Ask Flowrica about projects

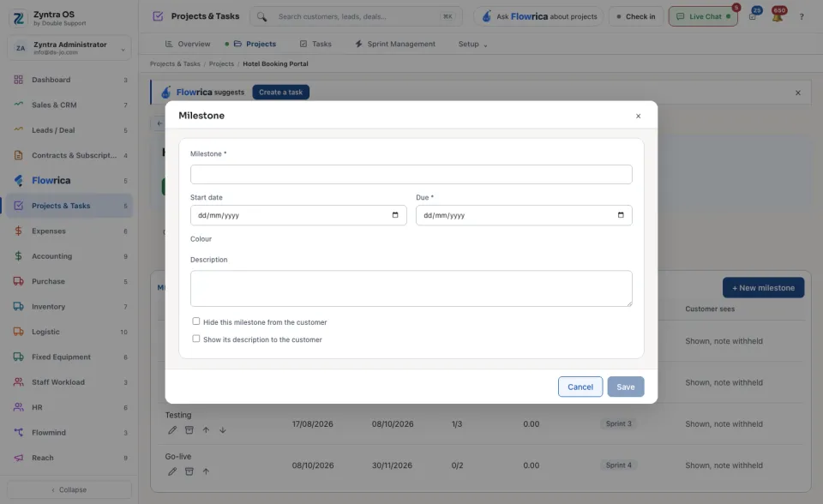pos(538,16)
